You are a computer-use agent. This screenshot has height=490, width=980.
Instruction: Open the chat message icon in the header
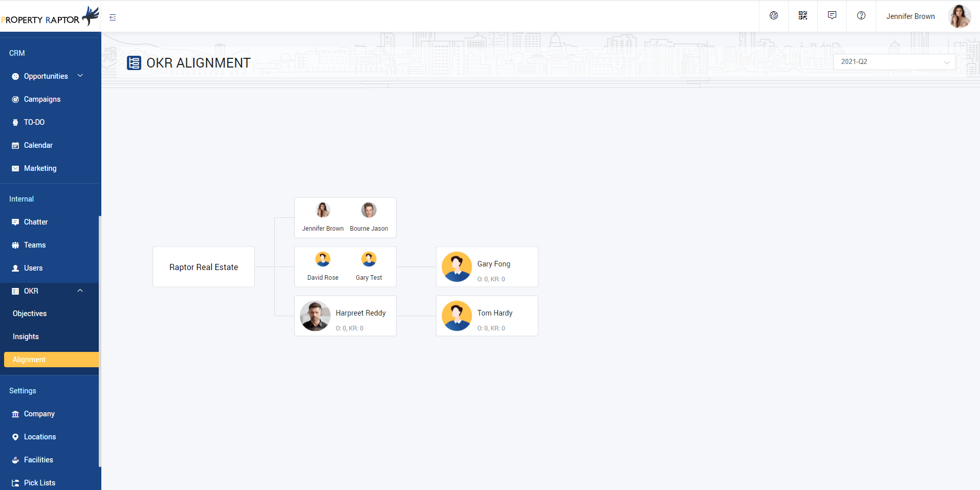[x=832, y=16]
